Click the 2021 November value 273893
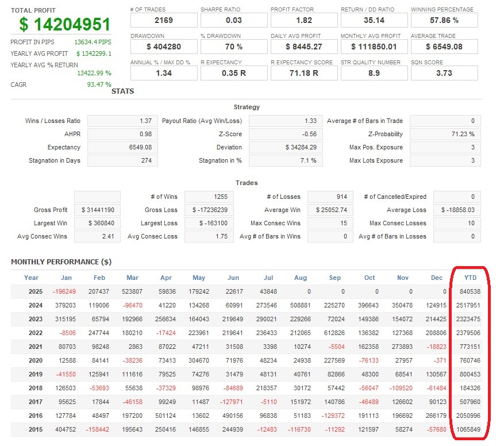The image size is (504, 446). [402, 347]
